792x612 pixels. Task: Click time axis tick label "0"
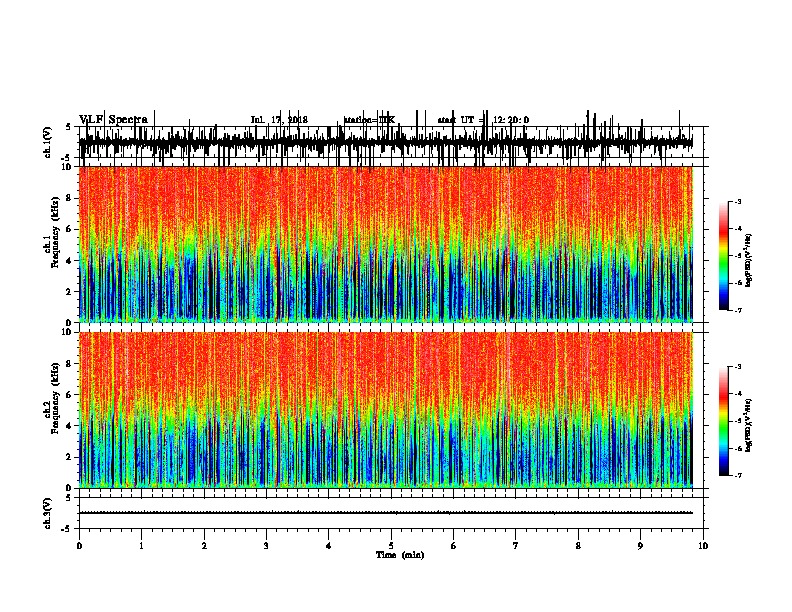pos(79,546)
